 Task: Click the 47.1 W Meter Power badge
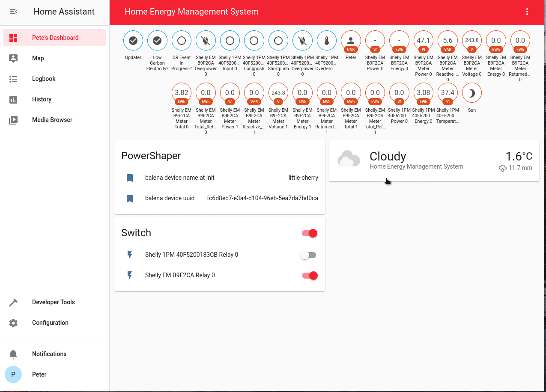pyautogui.click(x=424, y=41)
